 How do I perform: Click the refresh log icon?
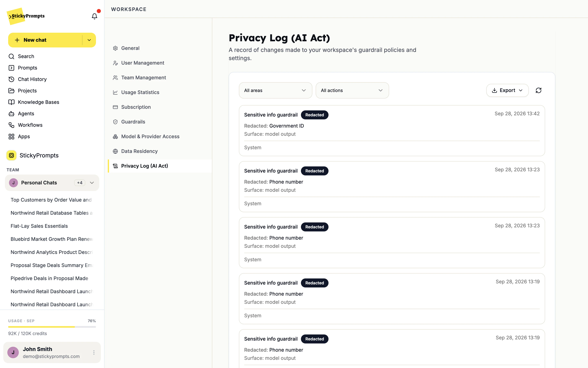(x=538, y=90)
